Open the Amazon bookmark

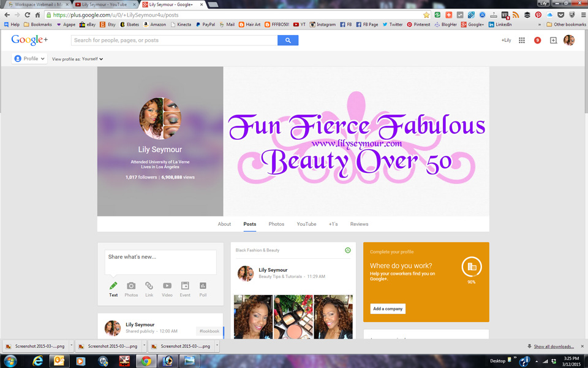154,25
